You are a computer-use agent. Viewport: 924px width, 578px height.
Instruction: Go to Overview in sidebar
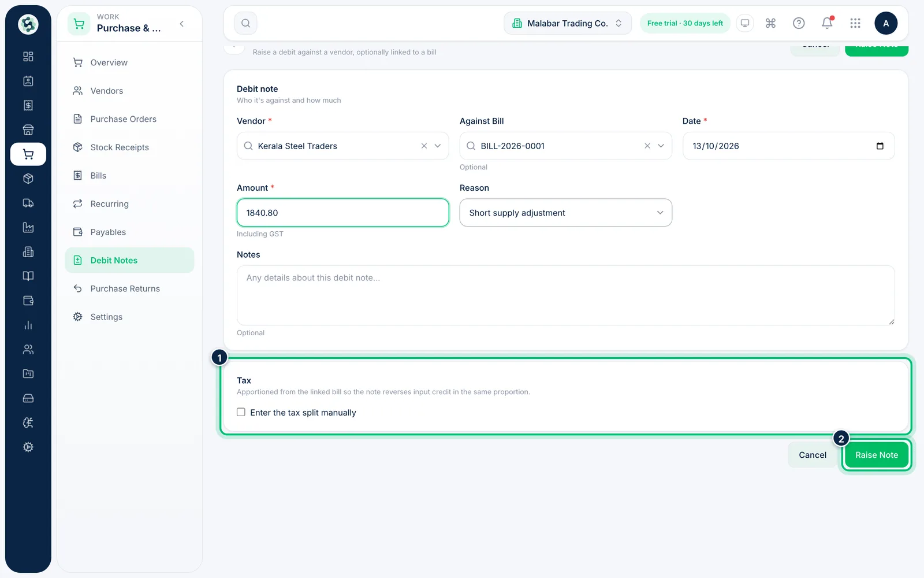129,62
